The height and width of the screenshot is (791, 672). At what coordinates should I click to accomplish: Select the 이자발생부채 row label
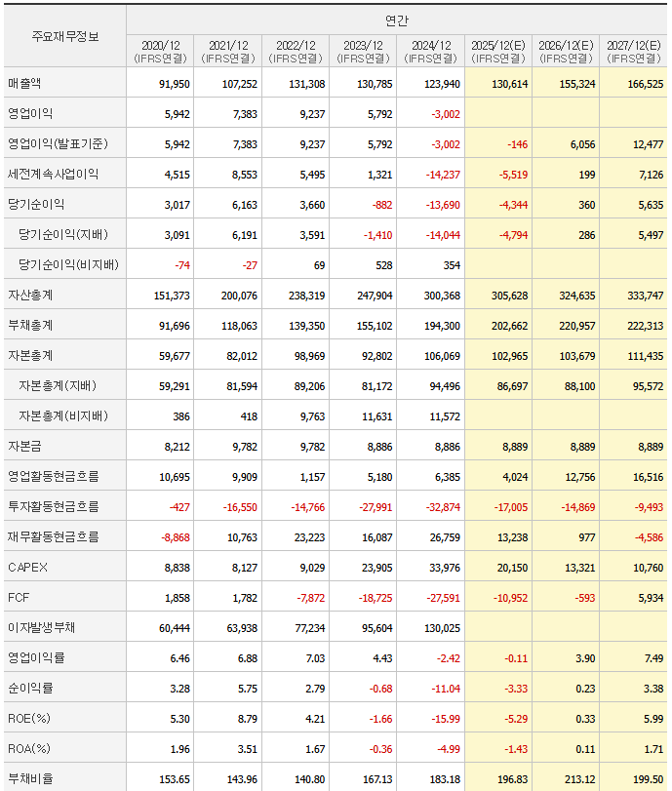pyautogui.click(x=41, y=628)
